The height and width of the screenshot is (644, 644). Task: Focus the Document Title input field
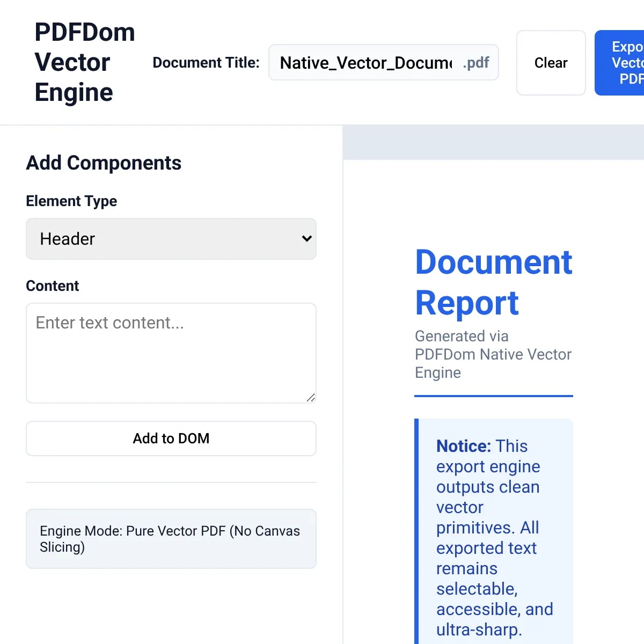366,63
